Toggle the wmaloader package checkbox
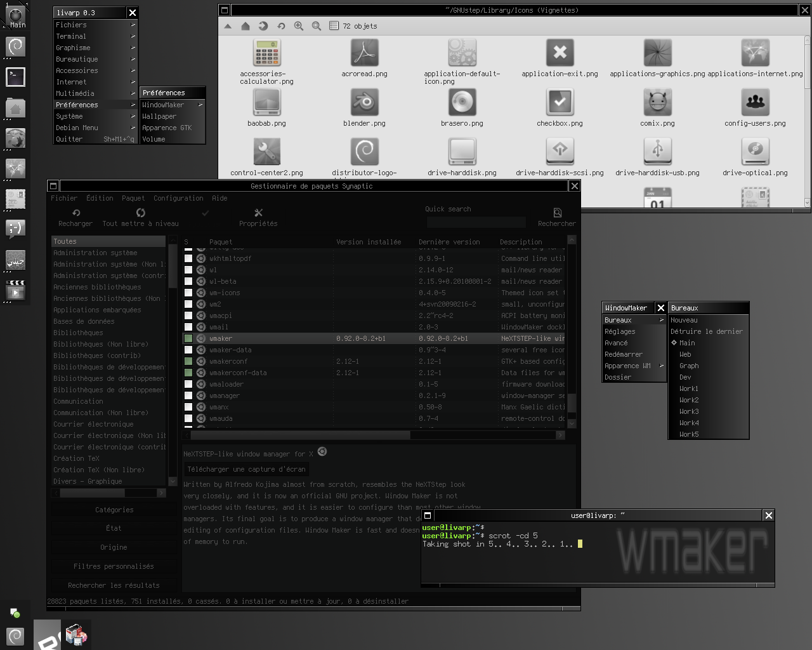Screen dimensions: 812x650 coord(188,384)
